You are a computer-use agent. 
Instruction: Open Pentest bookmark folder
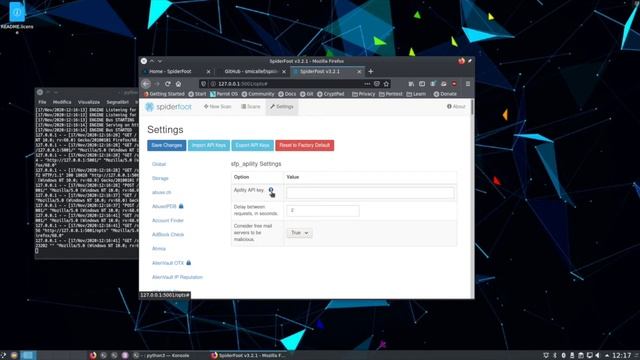[391, 94]
